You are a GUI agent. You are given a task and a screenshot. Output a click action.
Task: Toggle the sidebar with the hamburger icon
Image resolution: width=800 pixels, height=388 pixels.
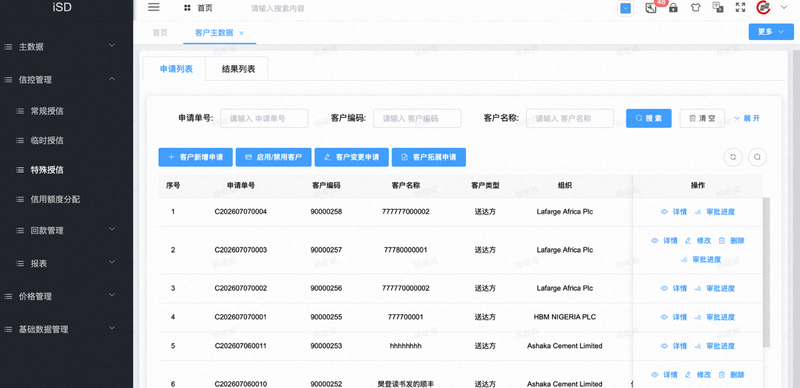154,7
